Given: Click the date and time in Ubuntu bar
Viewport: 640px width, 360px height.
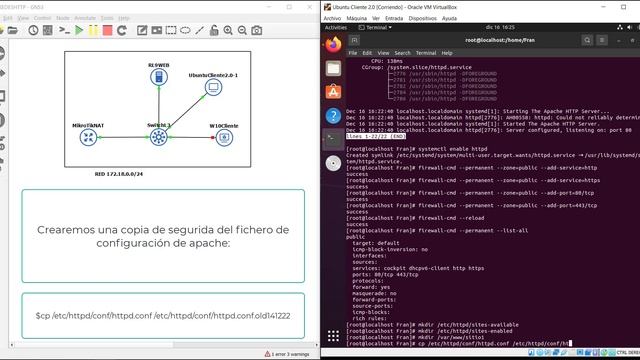Looking at the screenshot, I should pos(500,27).
